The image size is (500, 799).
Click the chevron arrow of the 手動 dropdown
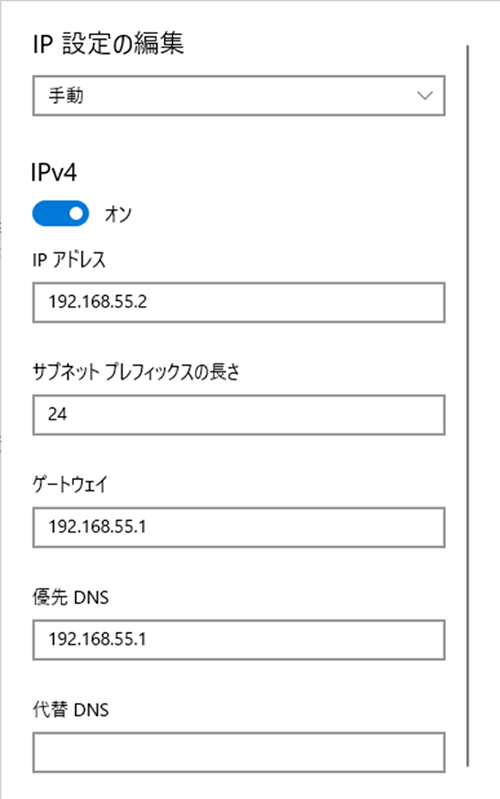point(425,95)
